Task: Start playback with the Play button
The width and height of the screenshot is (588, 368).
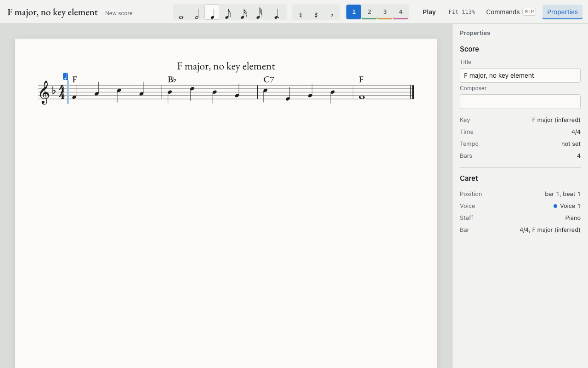Action: point(429,12)
